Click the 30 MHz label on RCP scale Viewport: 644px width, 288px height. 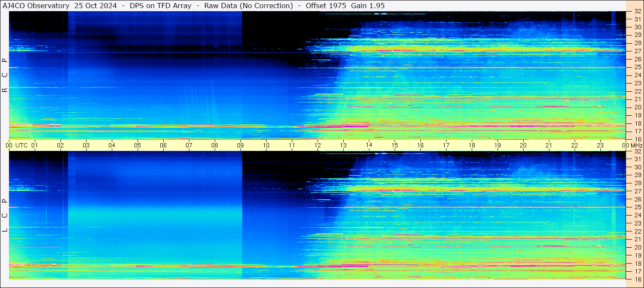pos(638,27)
